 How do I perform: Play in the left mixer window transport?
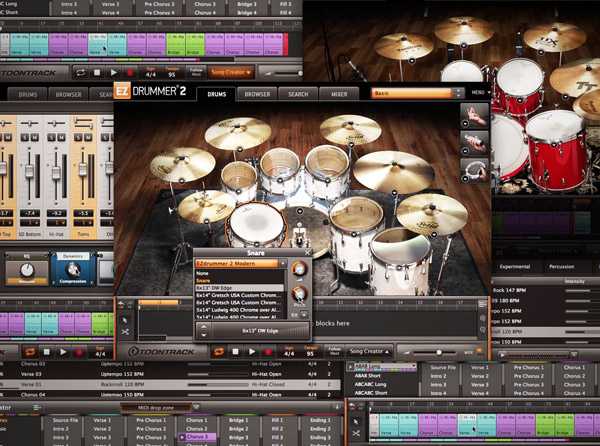(x=63, y=352)
